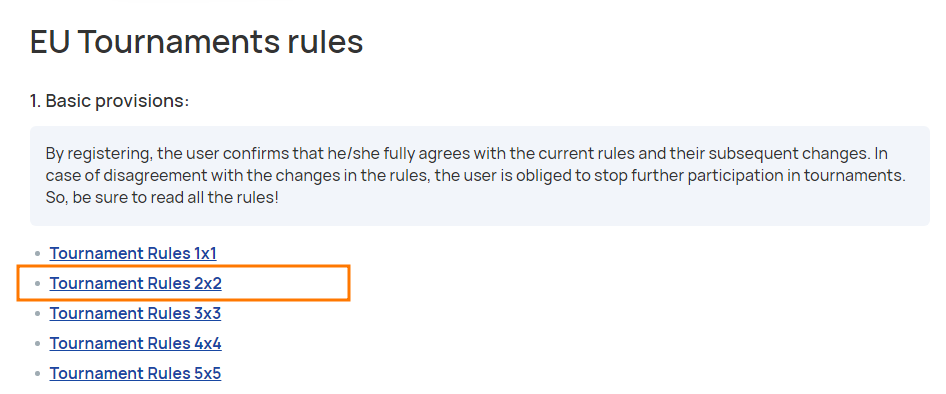This screenshot has height=394, width=946.
Task: Click the bullet beside Tournament Rules 4x4
Action: (37, 344)
